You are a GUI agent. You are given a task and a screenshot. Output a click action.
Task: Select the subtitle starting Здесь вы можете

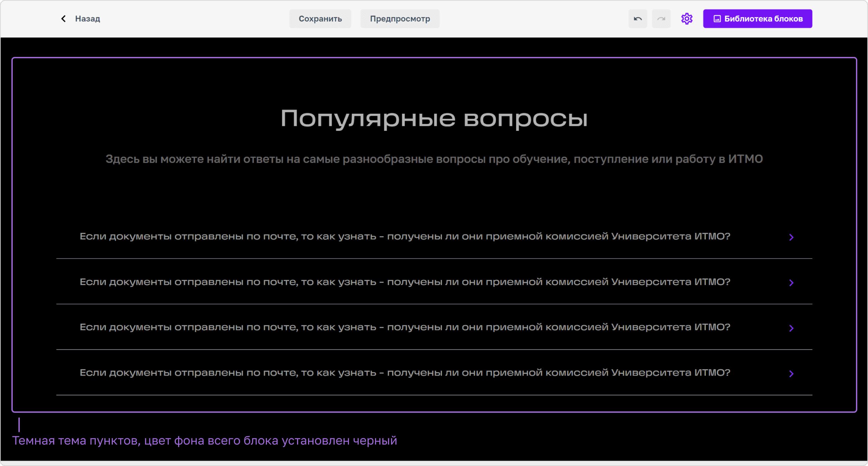click(x=434, y=159)
